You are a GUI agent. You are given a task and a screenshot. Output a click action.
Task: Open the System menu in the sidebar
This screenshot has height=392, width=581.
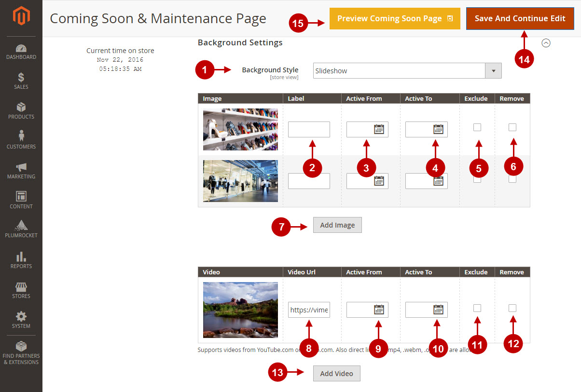click(x=21, y=320)
